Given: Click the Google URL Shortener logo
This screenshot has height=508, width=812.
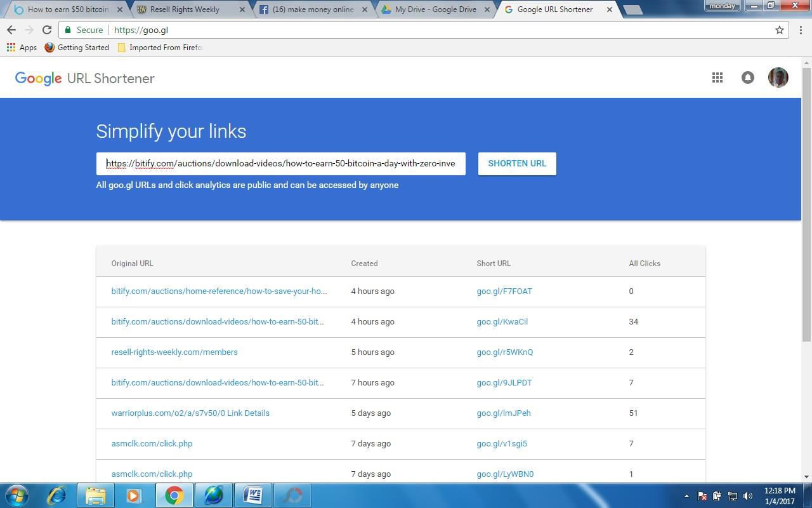Looking at the screenshot, I should point(85,78).
